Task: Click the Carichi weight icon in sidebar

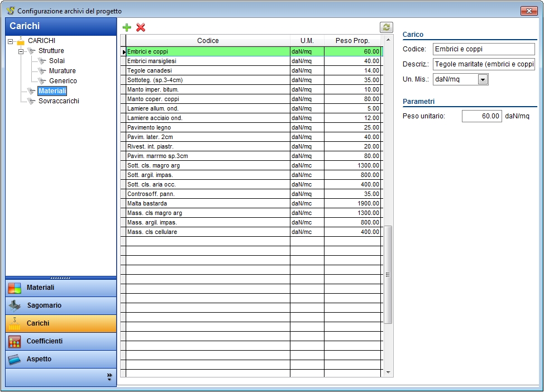Action: click(x=15, y=323)
